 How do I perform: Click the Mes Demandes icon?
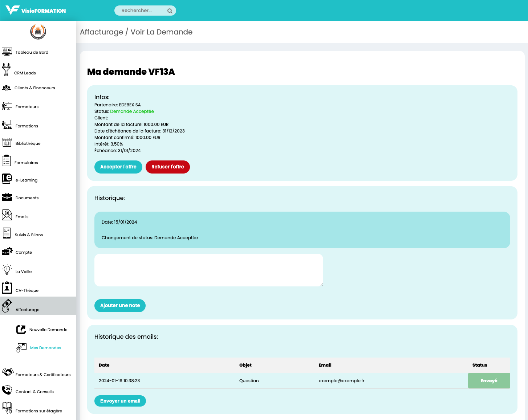[x=21, y=347]
